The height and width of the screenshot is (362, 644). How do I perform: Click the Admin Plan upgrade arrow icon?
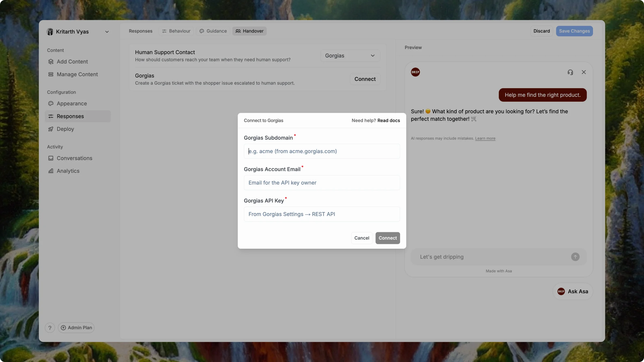coord(63,328)
